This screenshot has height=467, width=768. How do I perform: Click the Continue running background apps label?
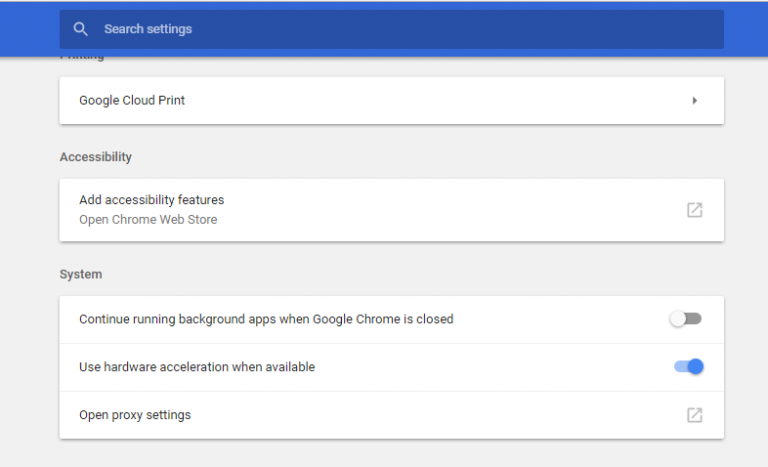266,319
